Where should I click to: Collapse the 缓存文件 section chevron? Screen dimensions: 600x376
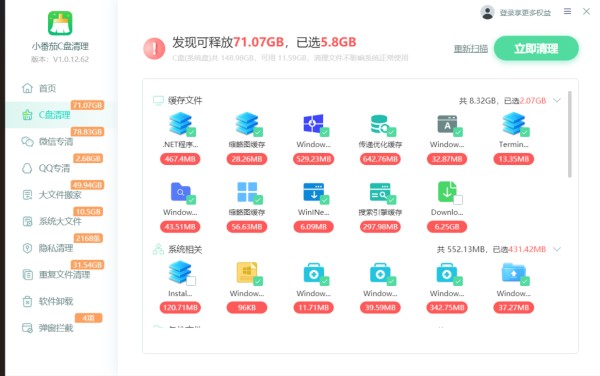click(557, 101)
